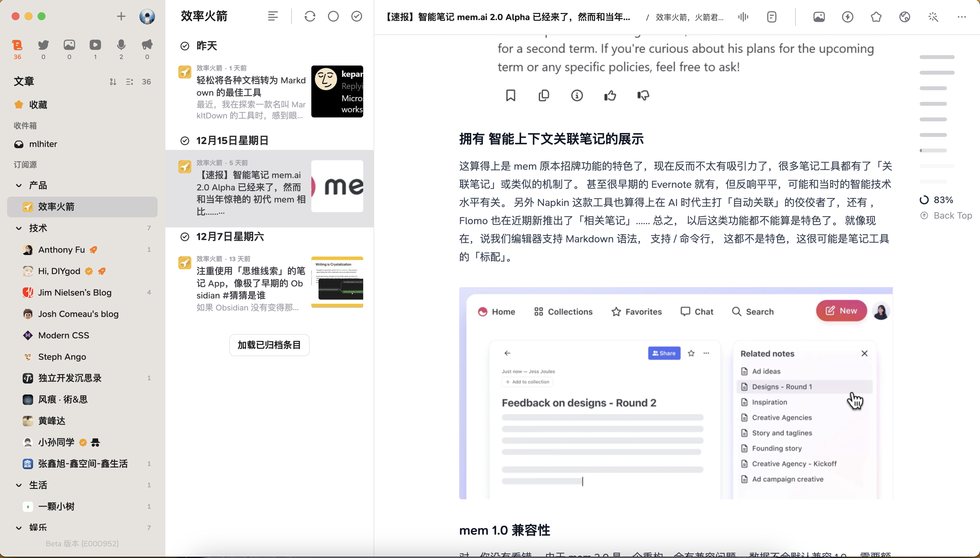Screen dimensions: 980x558
Task: Refresh the 效率火箭 feed
Action: (x=310, y=16)
